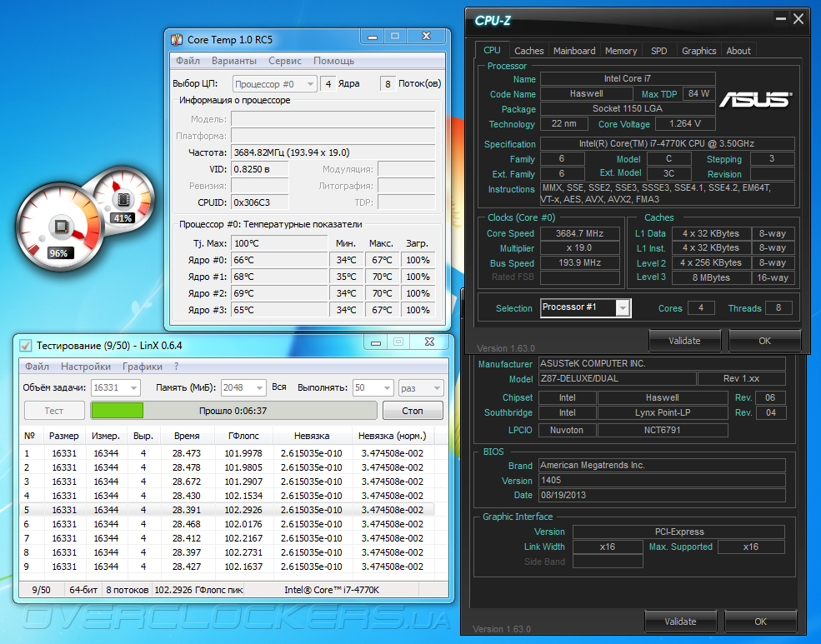This screenshot has height=644, width=821.
Task: Click the LinX test progress bar
Action: (233, 411)
